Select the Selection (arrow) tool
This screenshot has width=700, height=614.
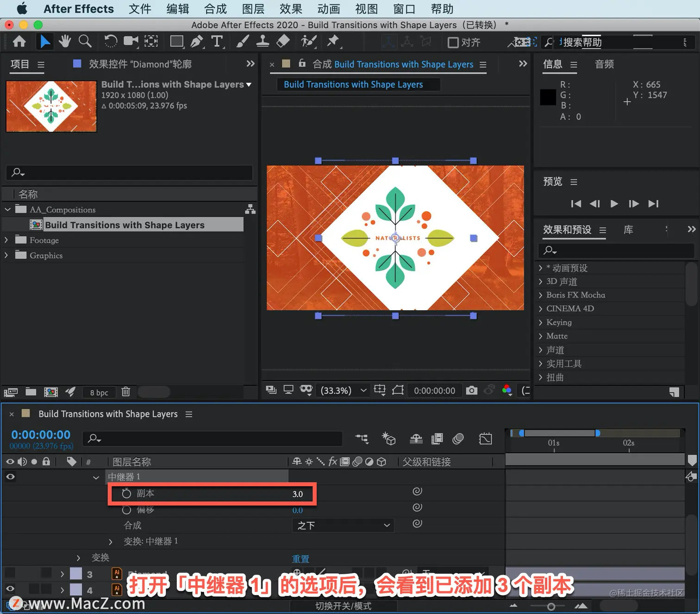[44, 42]
